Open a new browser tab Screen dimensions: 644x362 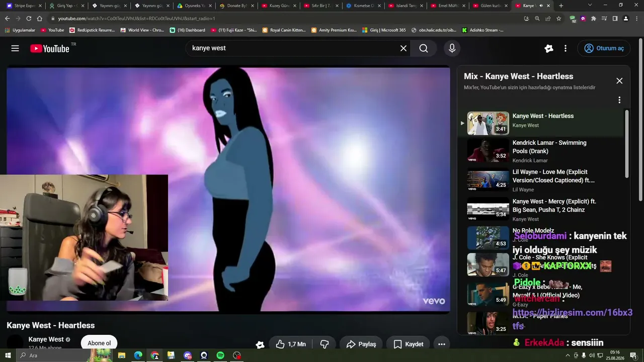(561, 6)
